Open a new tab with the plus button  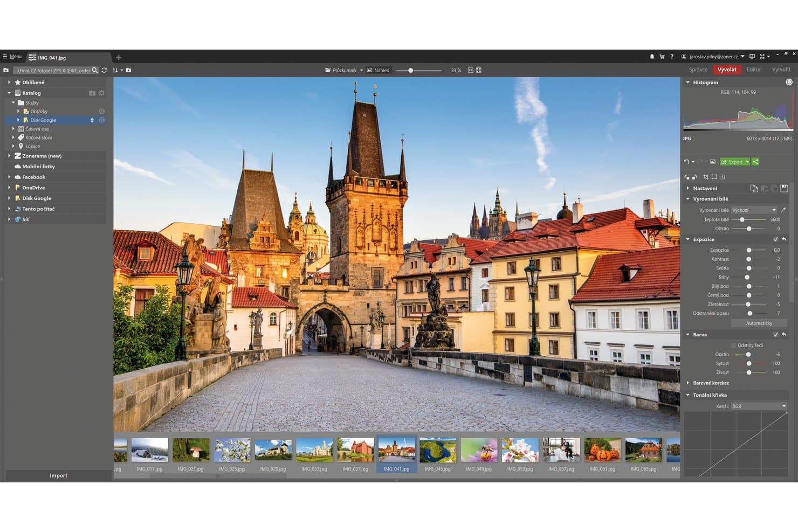point(119,58)
